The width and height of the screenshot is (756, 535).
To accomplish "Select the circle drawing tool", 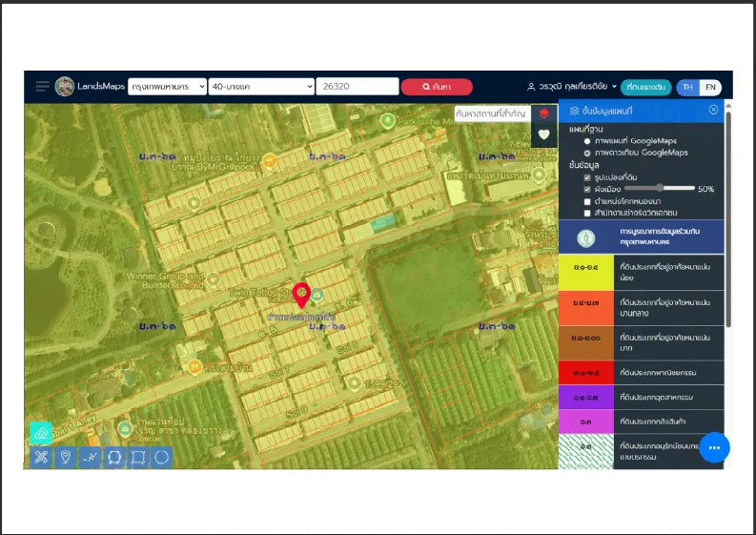I will [x=162, y=457].
